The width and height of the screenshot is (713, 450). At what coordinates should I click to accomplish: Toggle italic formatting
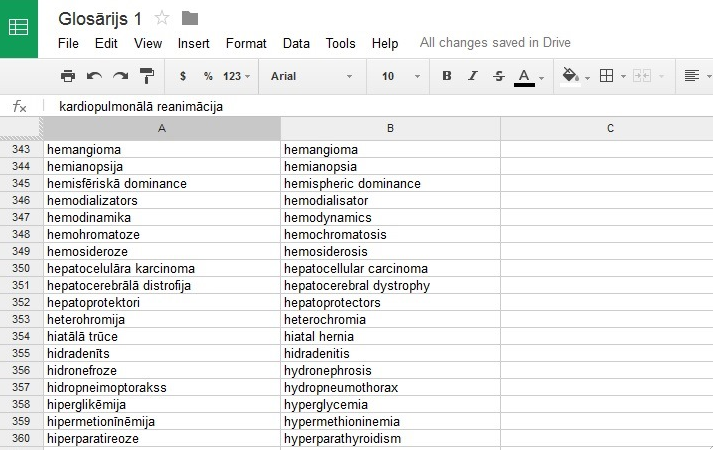click(x=472, y=76)
